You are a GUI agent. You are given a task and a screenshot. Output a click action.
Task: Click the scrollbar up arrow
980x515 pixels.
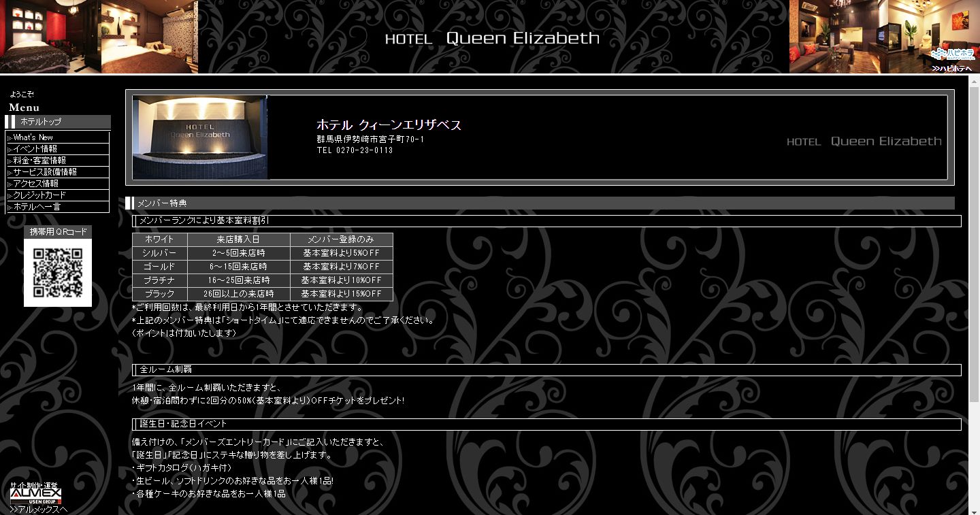pyautogui.click(x=974, y=82)
